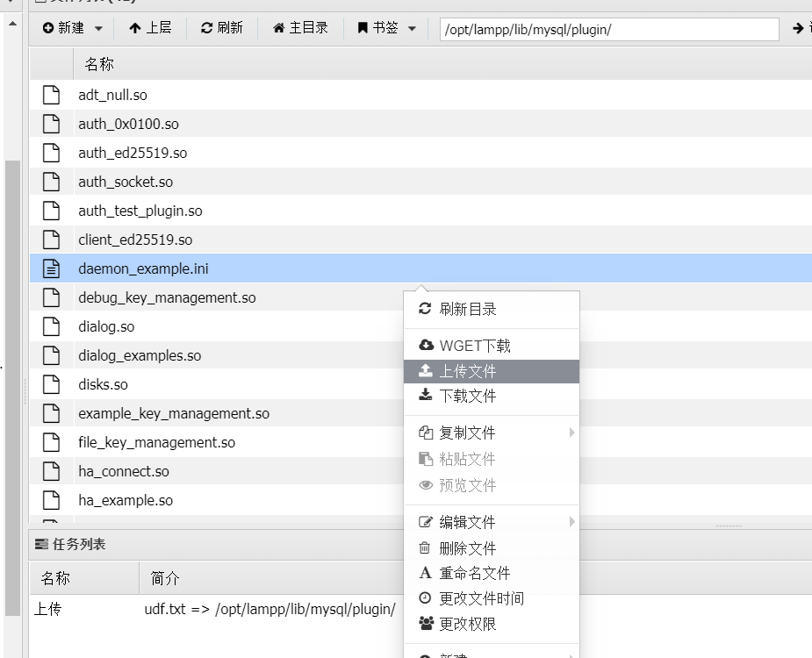Go up with the 上层 button

pyautogui.click(x=150, y=28)
